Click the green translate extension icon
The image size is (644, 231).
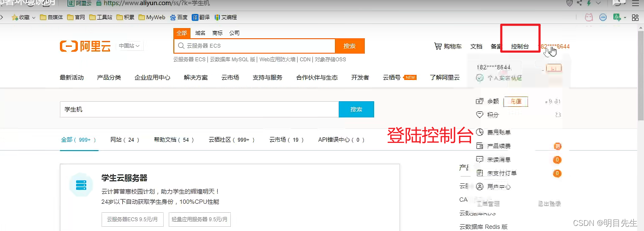click(x=617, y=17)
